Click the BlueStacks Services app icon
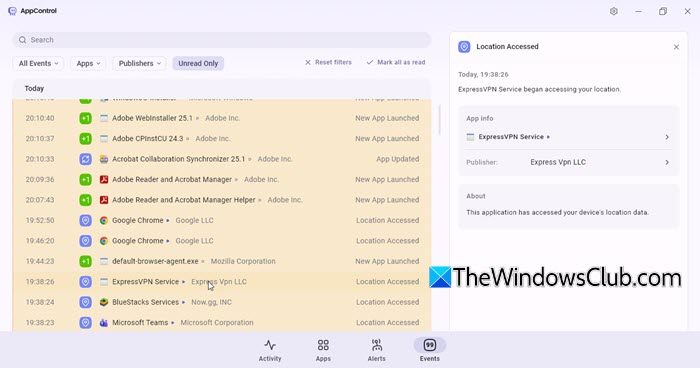Image resolution: width=700 pixels, height=369 pixels. pyautogui.click(x=104, y=303)
